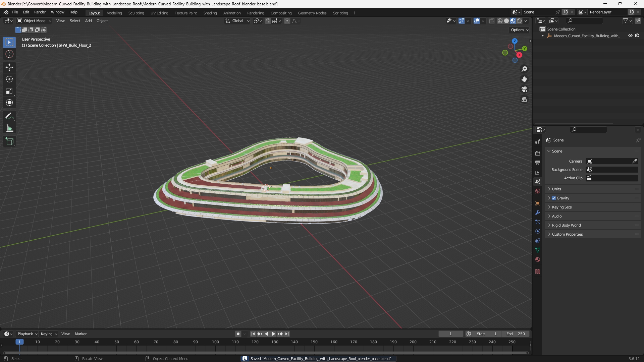Expand the Audio panel
Screen dimensions: 644x362
pyautogui.click(x=593, y=216)
